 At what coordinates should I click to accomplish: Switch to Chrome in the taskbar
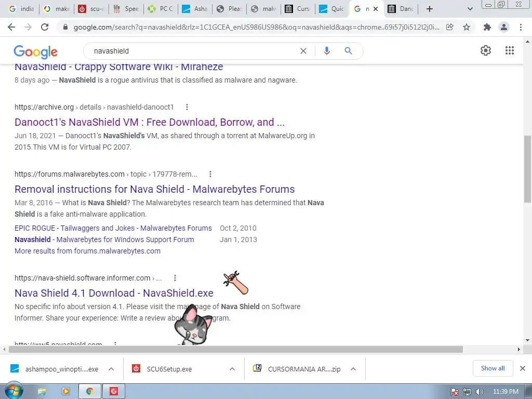(x=89, y=392)
